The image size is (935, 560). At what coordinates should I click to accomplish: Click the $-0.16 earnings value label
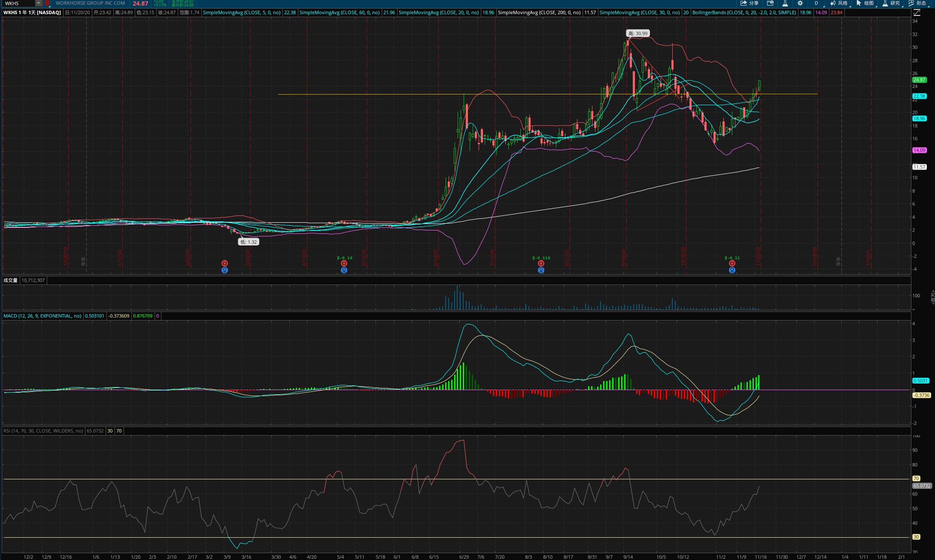click(345, 258)
